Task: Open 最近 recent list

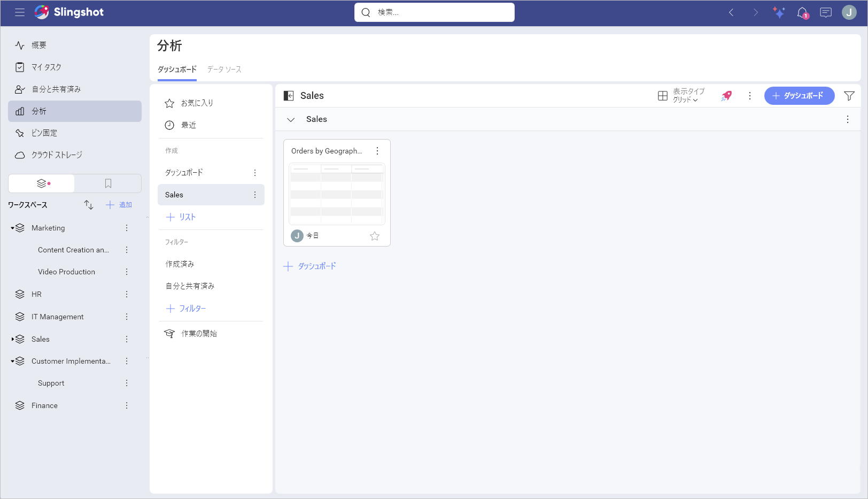Action: coord(211,125)
